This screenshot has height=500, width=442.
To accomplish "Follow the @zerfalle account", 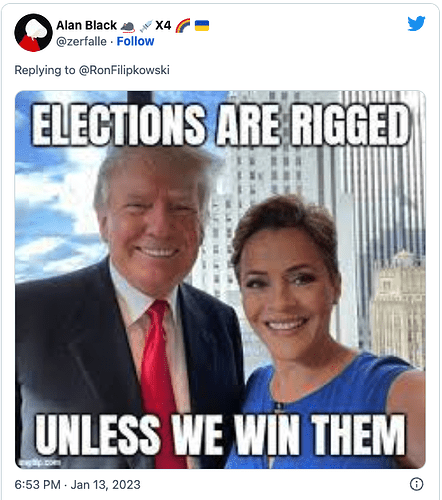I will pos(135,41).
